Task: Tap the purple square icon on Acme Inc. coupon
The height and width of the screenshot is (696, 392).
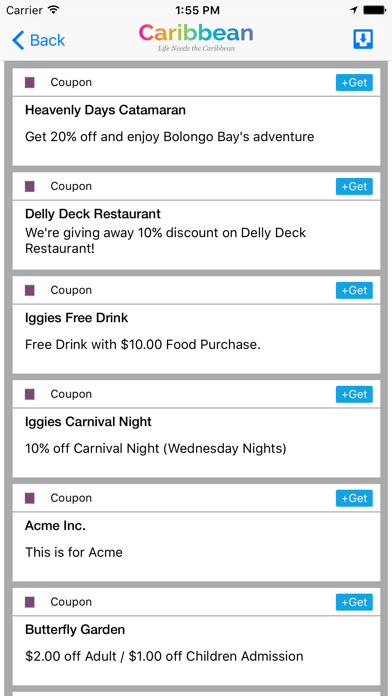Action: point(30,498)
